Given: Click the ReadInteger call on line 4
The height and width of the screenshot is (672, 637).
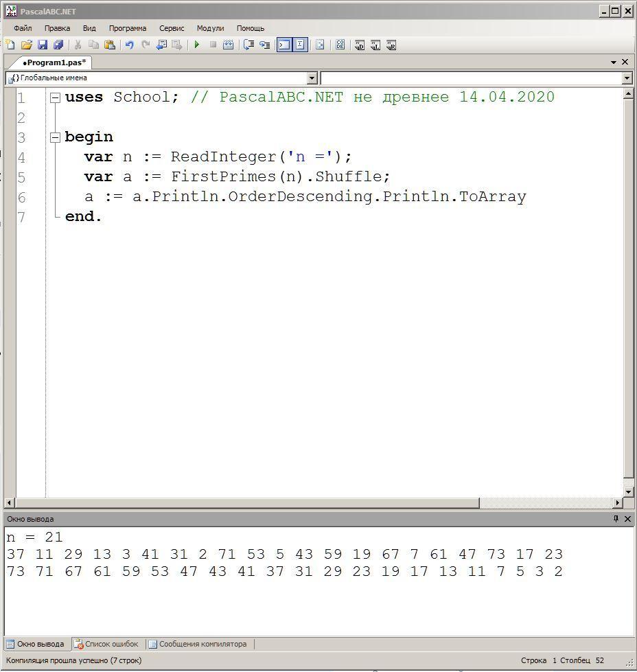Looking at the screenshot, I should click(223, 157).
